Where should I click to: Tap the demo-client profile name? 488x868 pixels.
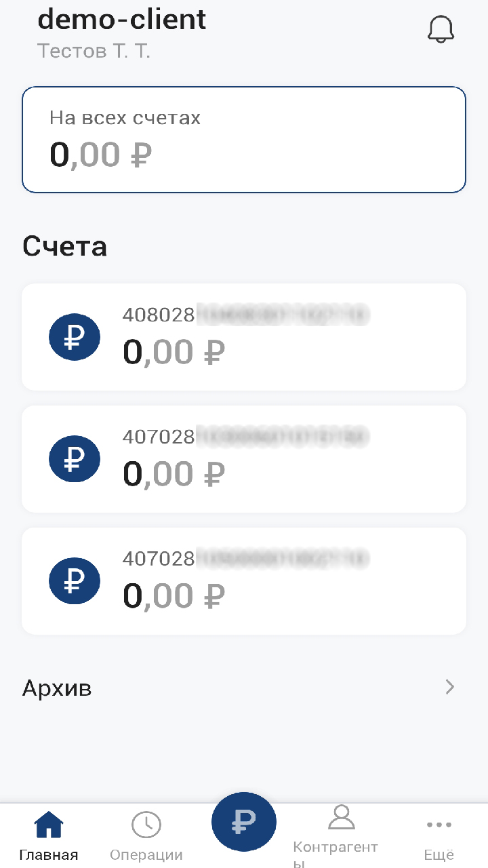(122, 19)
